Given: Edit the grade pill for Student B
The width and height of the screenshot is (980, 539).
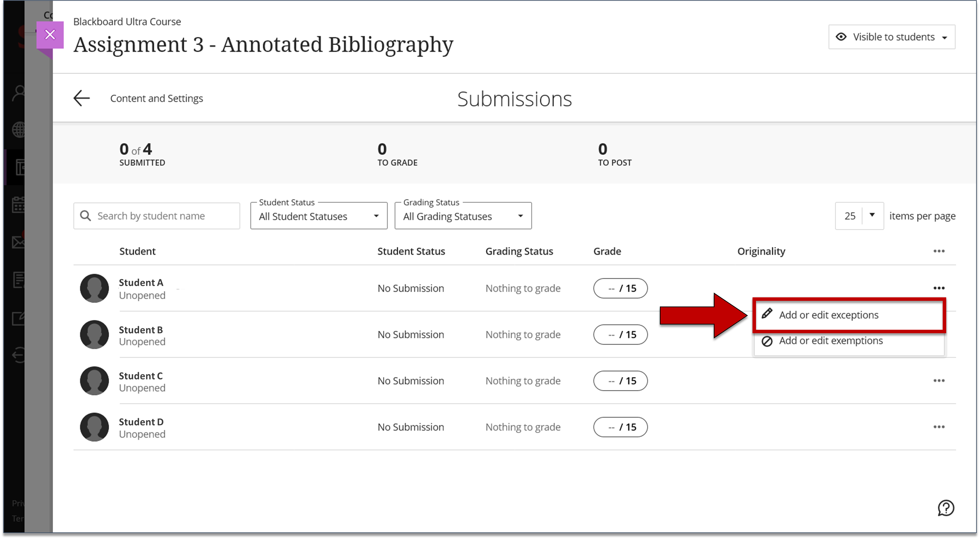Looking at the screenshot, I should pos(620,335).
